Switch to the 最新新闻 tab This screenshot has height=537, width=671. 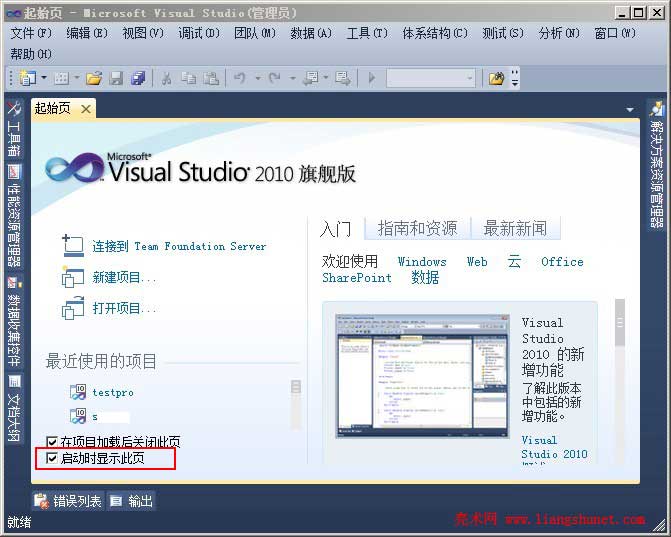[x=516, y=228]
